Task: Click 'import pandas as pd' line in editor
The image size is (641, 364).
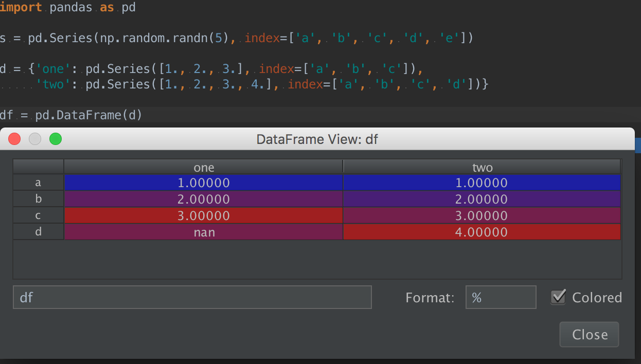Action: 68,8
